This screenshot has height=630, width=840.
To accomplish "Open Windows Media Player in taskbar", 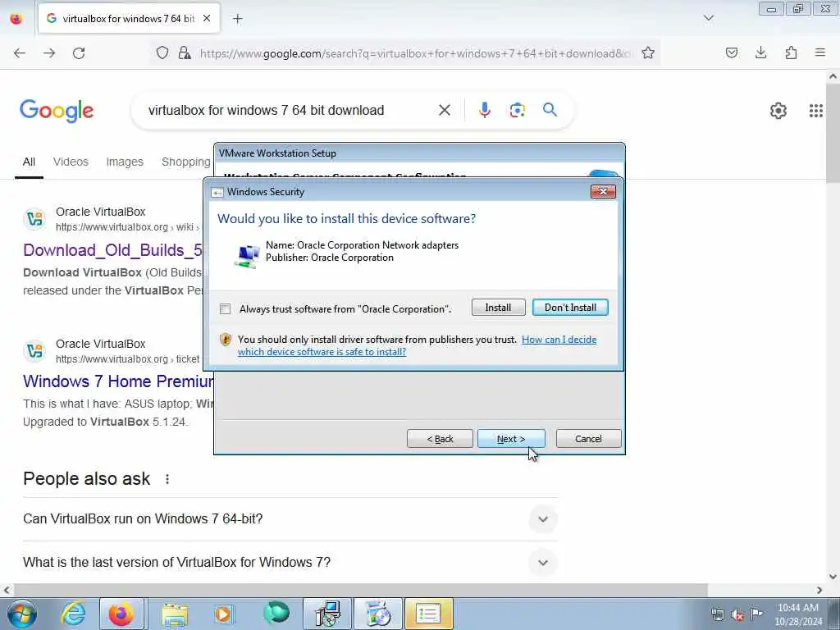I will pos(225,614).
